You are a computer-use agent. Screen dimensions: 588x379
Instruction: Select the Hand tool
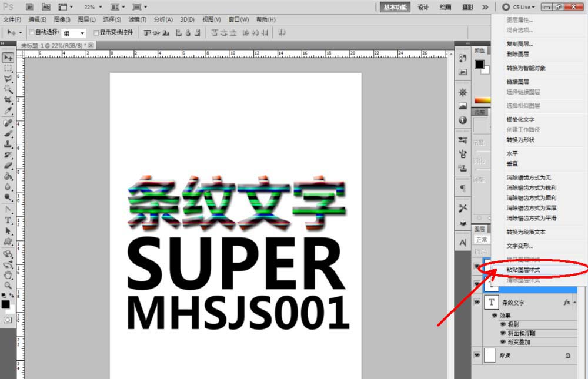point(8,274)
